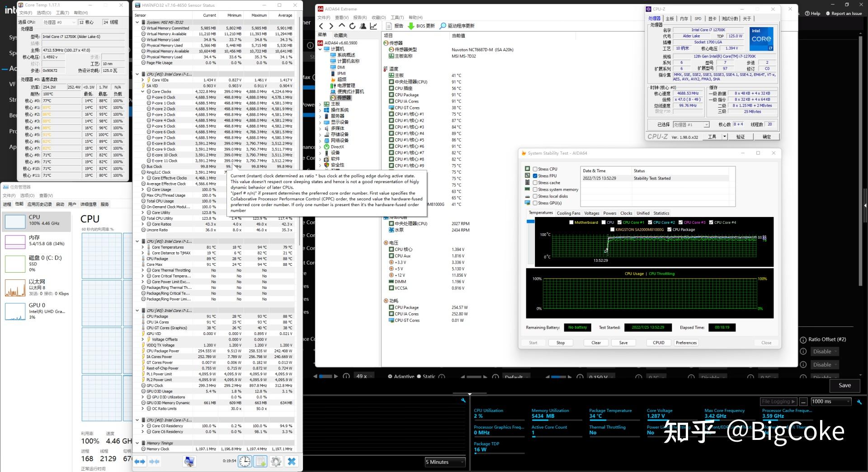Expand the 主板 tree node in AIDA64

coord(320,104)
